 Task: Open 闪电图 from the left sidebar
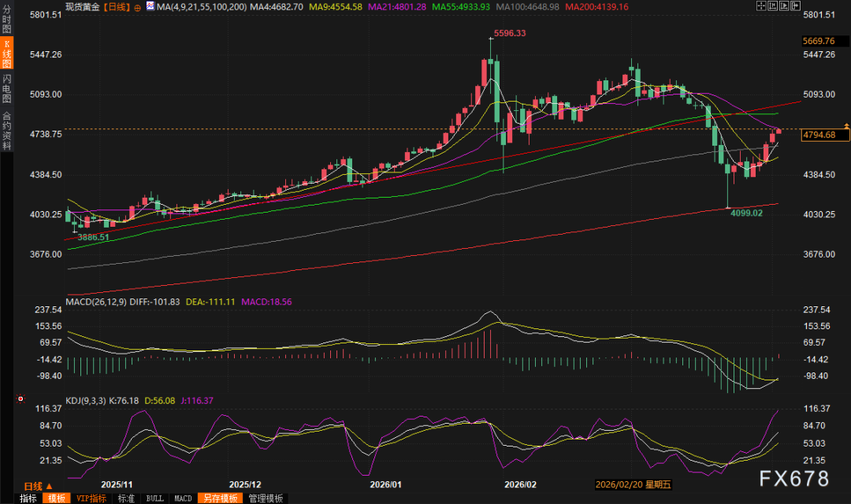(7, 87)
